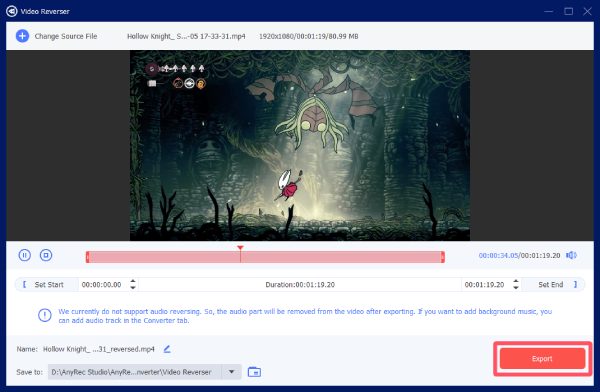The width and height of the screenshot is (600, 392).
Task: Click the Video Reverser app logo icon
Action: tap(11, 11)
